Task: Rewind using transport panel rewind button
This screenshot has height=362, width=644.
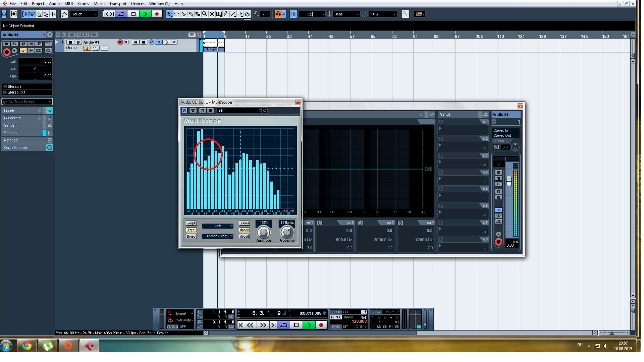Action: tap(250, 325)
